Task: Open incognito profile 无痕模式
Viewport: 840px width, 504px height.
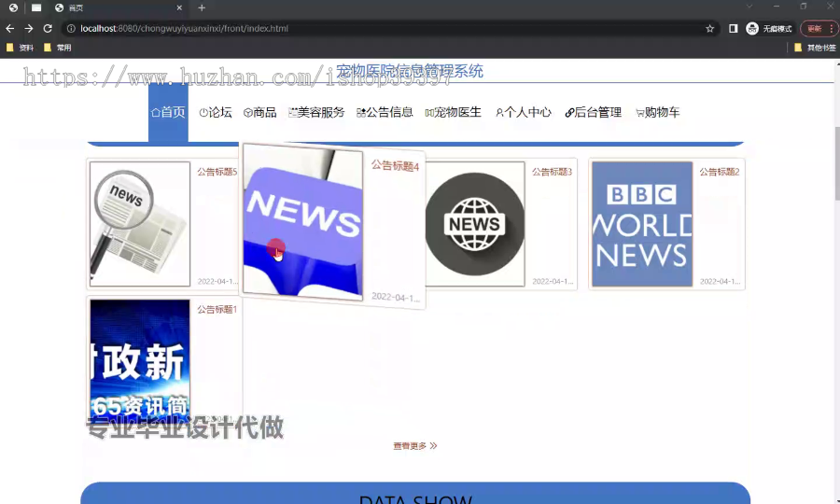Action: tap(769, 28)
